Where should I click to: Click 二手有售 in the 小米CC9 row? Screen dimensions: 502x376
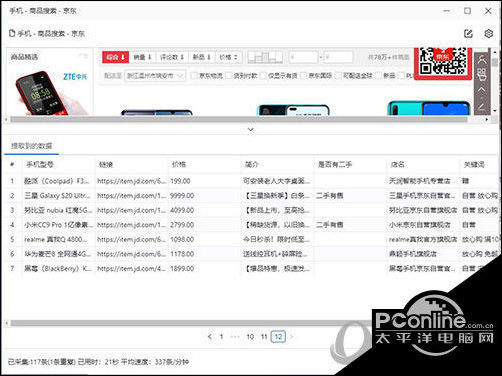coord(329,225)
